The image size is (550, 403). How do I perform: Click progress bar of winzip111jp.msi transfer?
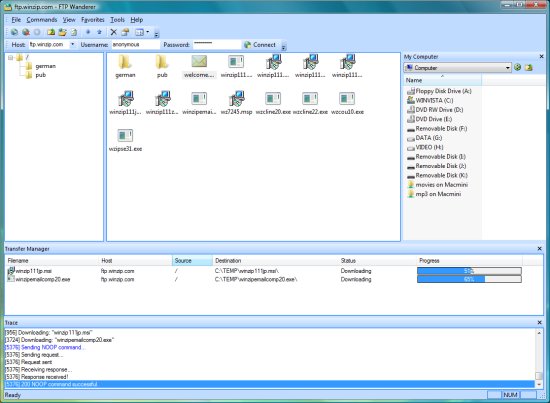click(469, 271)
